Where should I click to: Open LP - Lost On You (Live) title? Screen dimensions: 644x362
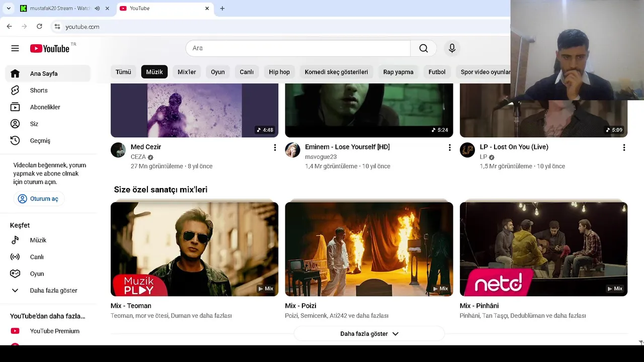click(x=514, y=147)
